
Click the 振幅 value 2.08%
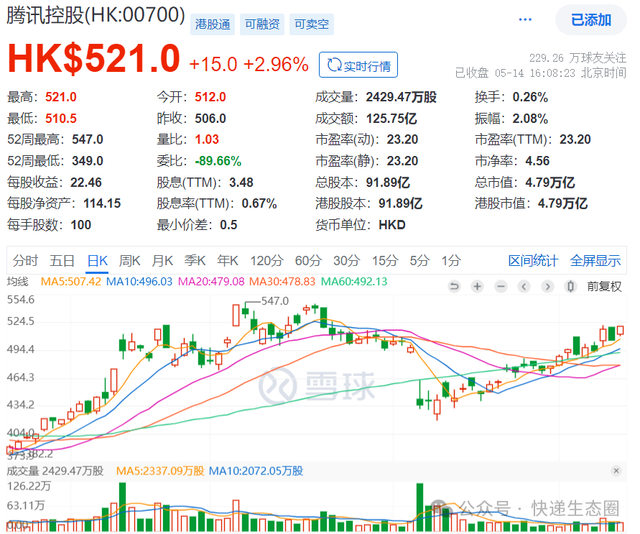coord(530,118)
